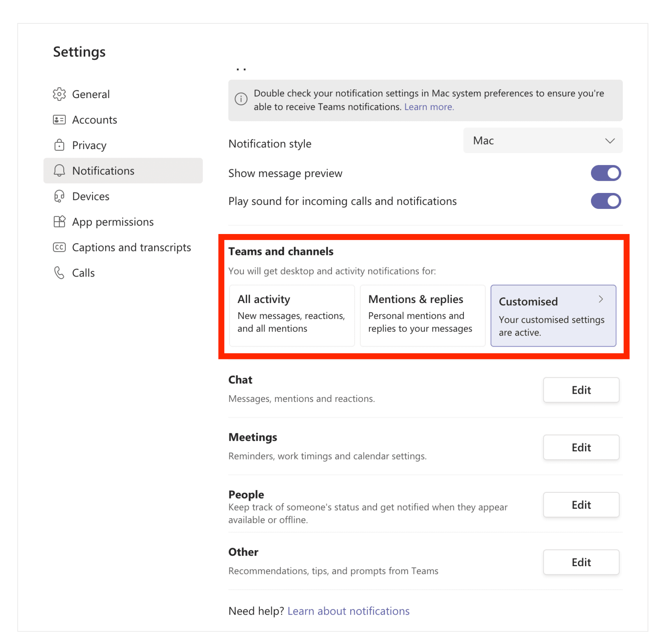Click the Privacy lock icon

click(x=59, y=145)
